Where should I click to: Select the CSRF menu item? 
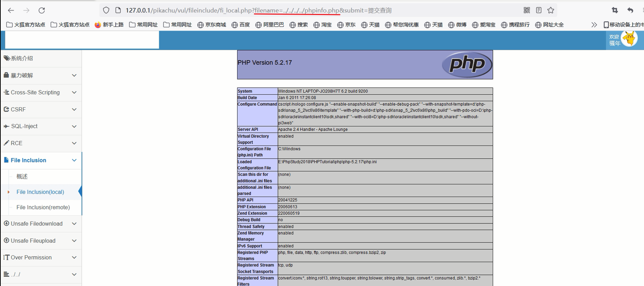(41, 109)
